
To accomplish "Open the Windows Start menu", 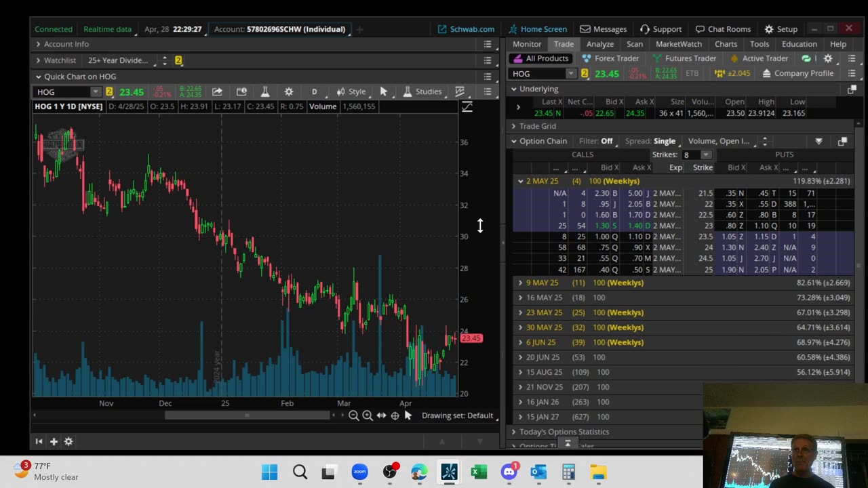I will click(269, 472).
